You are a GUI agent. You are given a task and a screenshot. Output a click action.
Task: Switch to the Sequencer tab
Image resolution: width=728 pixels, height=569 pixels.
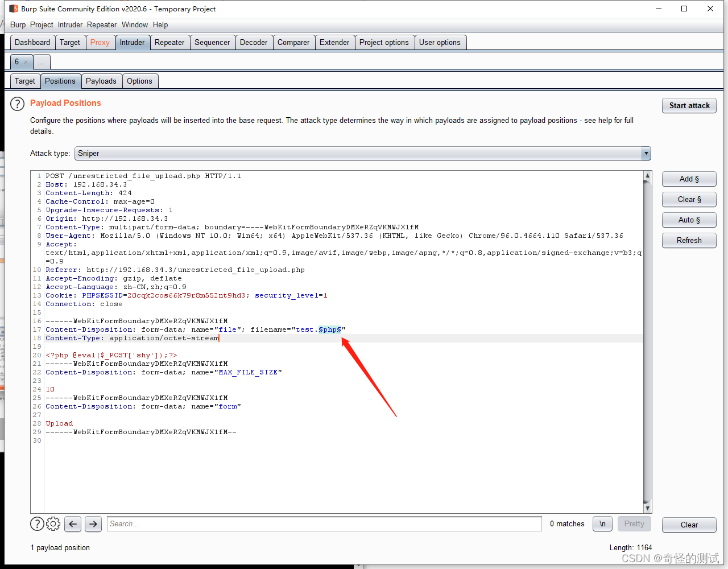212,43
